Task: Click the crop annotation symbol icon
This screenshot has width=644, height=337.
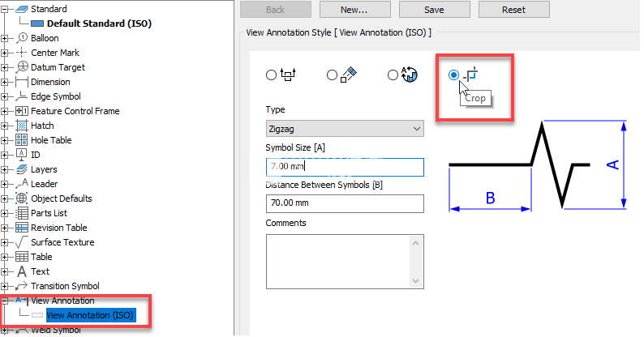Action: point(471,75)
